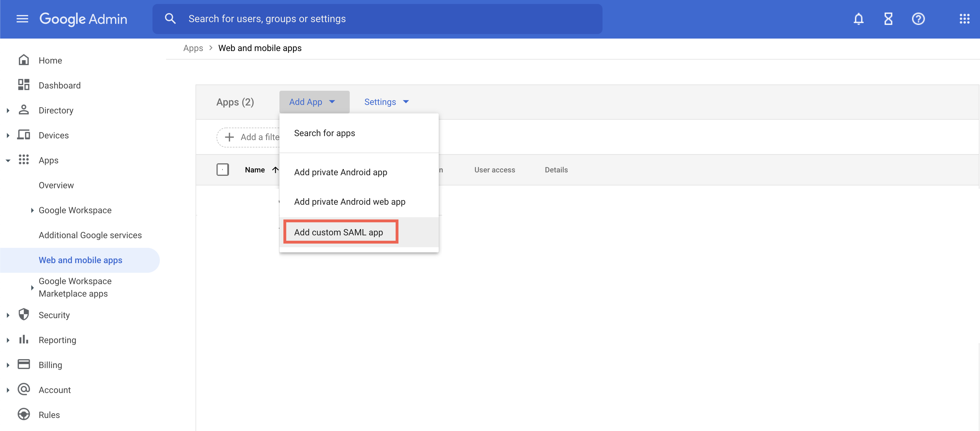Click the Rules icon in sidebar
The height and width of the screenshot is (431, 980).
click(x=24, y=414)
